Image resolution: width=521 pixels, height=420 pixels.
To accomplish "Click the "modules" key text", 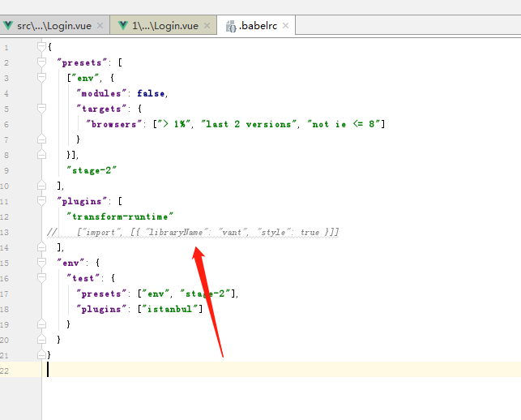I will tap(101, 93).
